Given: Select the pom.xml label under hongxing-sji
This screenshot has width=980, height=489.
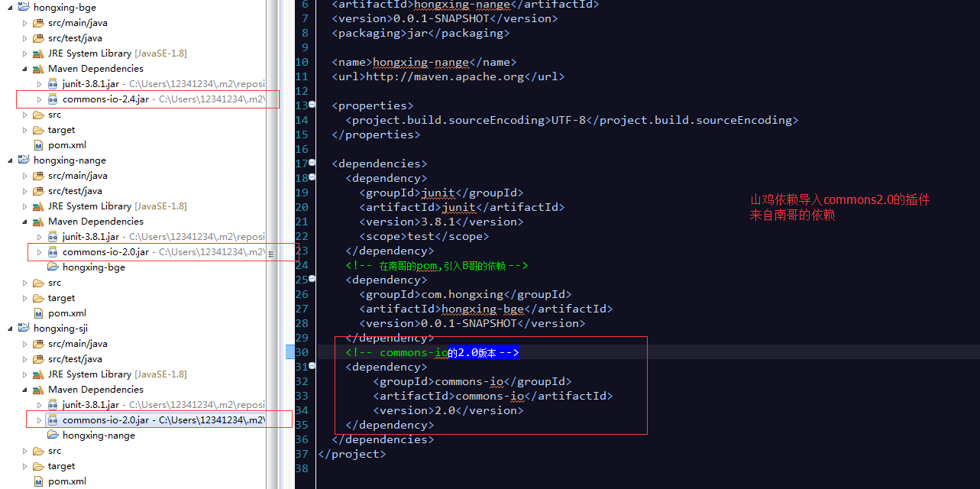Looking at the screenshot, I should point(67,481).
